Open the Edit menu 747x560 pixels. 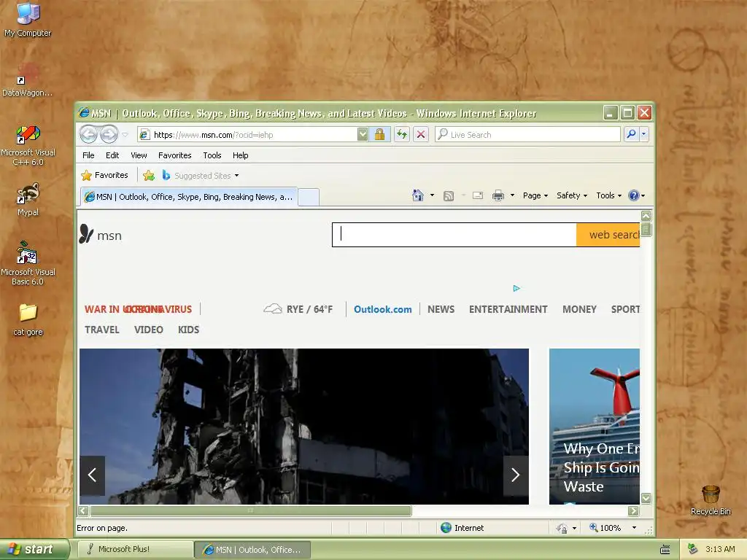click(112, 155)
